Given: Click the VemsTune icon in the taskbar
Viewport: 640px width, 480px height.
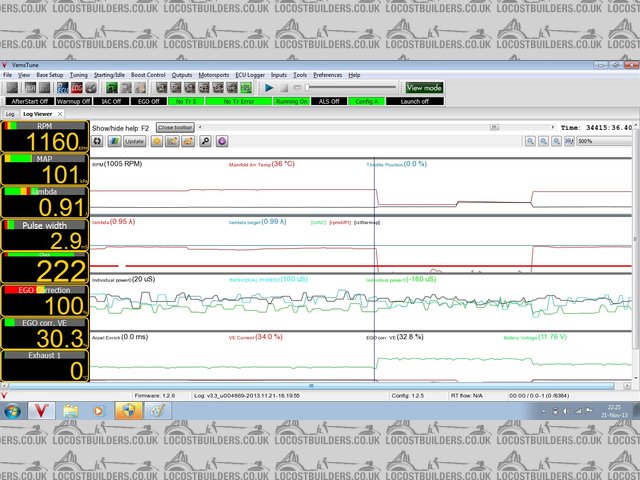Looking at the screenshot, I should pyautogui.click(x=42, y=411).
